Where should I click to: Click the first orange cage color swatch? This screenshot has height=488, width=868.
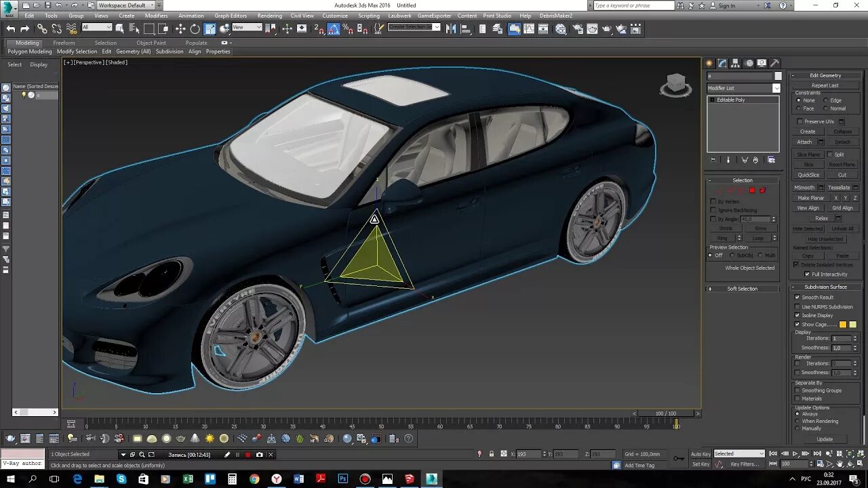(843, 325)
